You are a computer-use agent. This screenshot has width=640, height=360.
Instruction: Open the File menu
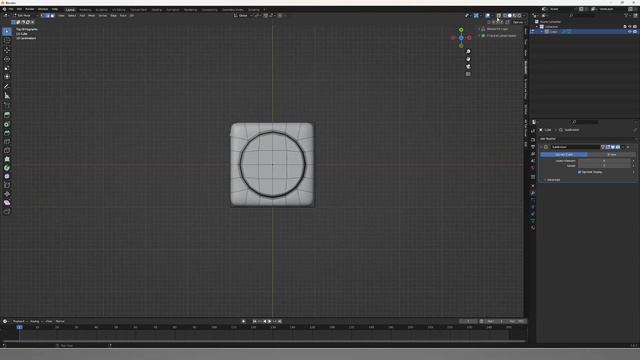[11, 9]
